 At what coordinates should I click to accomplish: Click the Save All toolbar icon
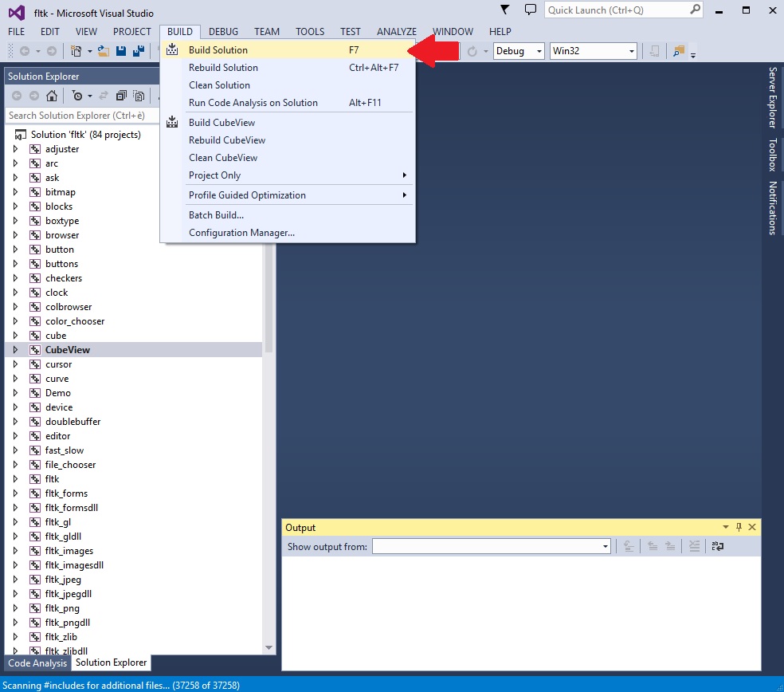[x=139, y=51]
